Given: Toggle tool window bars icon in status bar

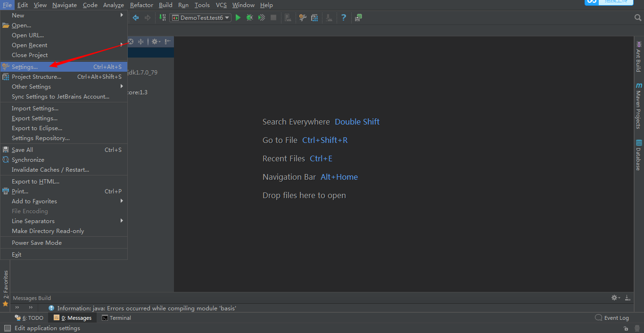Looking at the screenshot, I should click(x=7, y=328).
